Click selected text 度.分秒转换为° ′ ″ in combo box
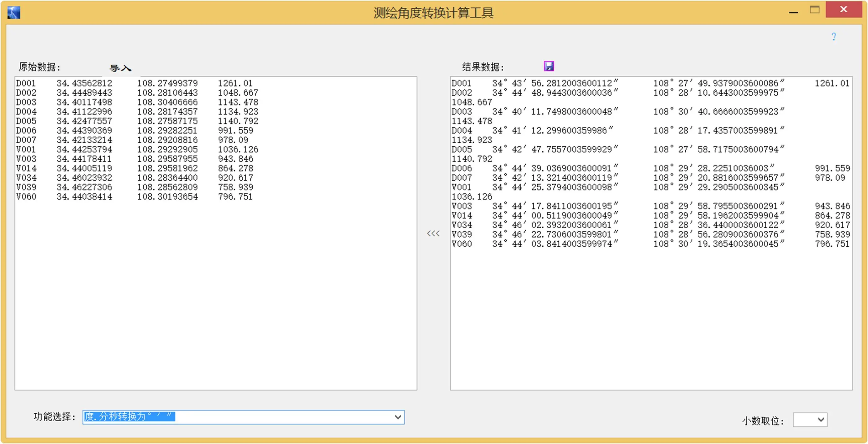Viewport: 868px width, 444px height. click(129, 416)
